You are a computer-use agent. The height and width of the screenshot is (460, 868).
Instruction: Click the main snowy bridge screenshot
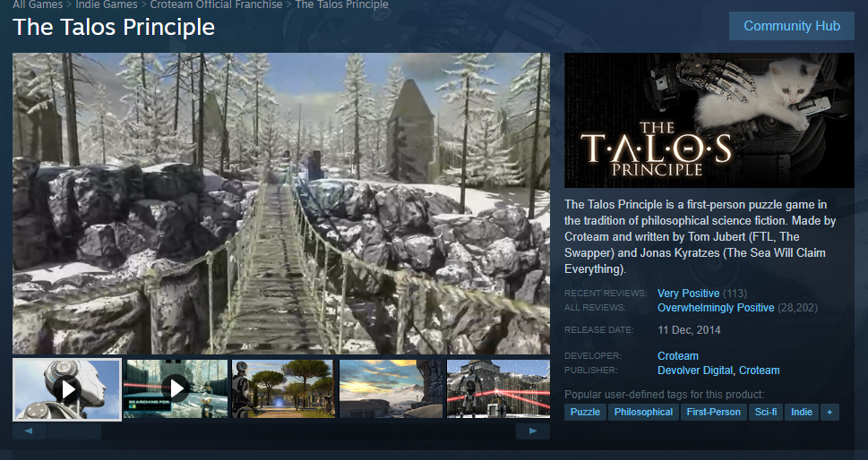click(281, 203)
